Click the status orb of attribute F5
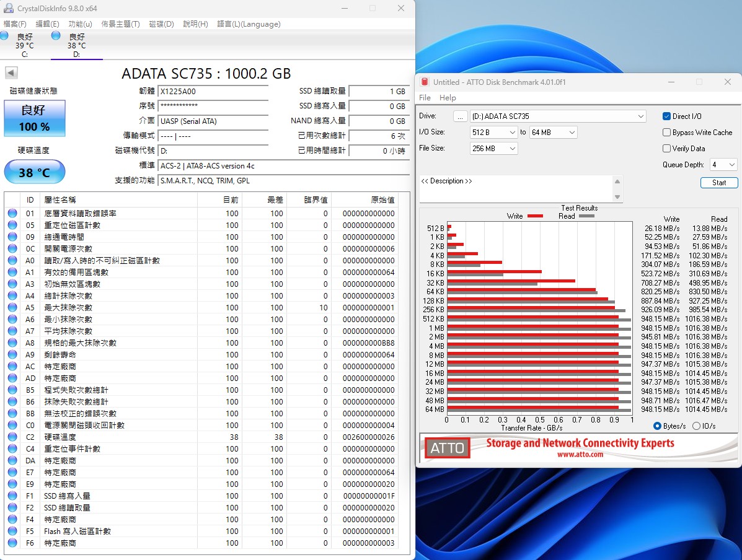The image size is (742, 560). pos(12,531)
